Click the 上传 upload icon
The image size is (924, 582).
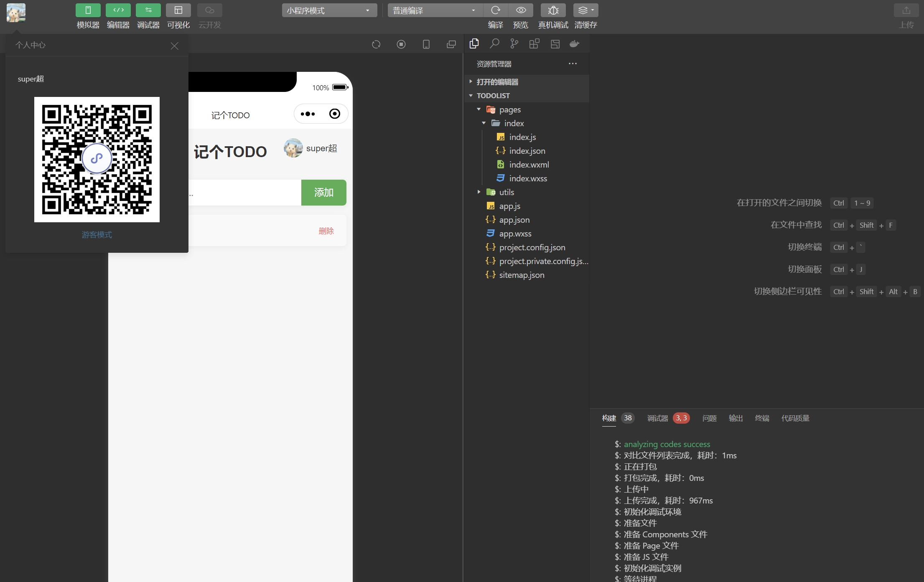(906, 10)
